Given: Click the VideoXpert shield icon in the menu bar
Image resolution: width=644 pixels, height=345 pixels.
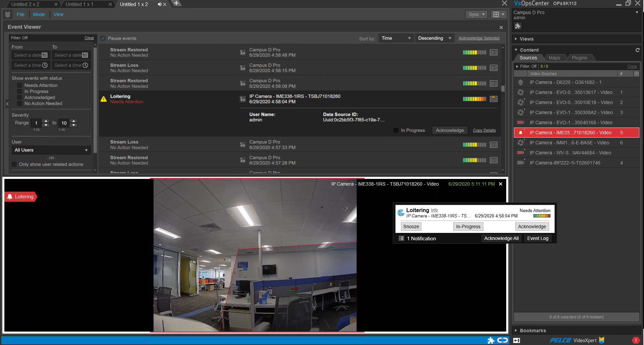Looking at the screenshot, I should click(x=7, y=14).
